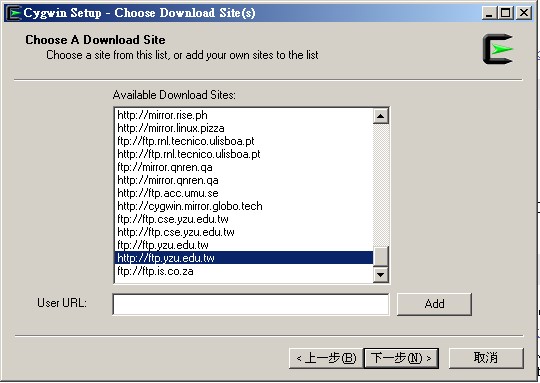Screen dimensions: 540x383
Task: Click scrollbar up arrow in site list
Action: pos(381,116)
